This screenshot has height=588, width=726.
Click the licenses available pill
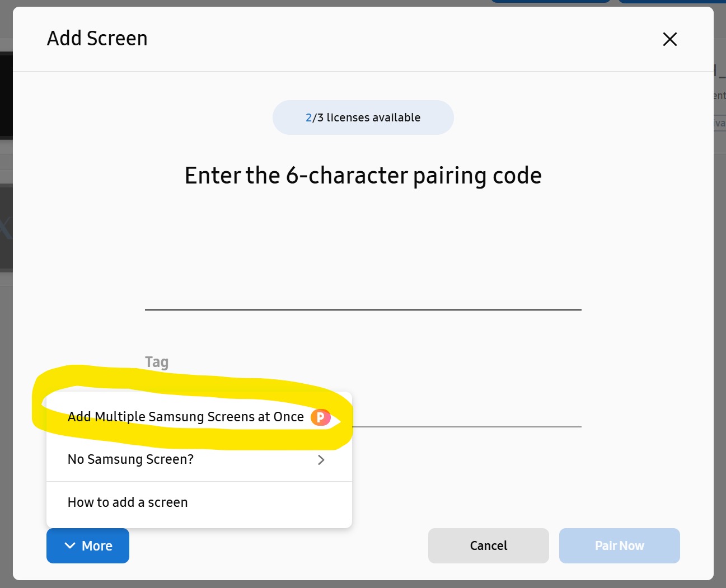(363, 117)
